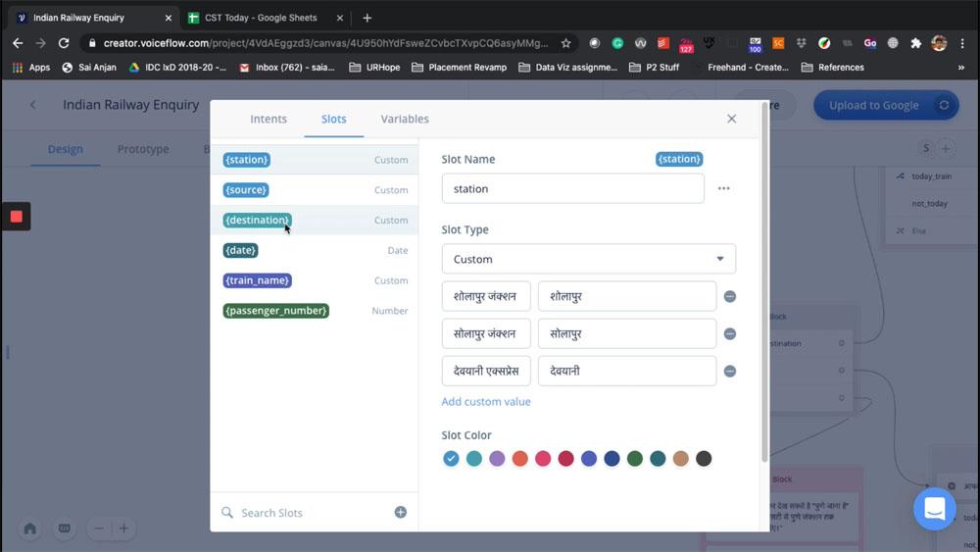
Task: Zoom in canvas with plus button
Action: click(123, 528)
